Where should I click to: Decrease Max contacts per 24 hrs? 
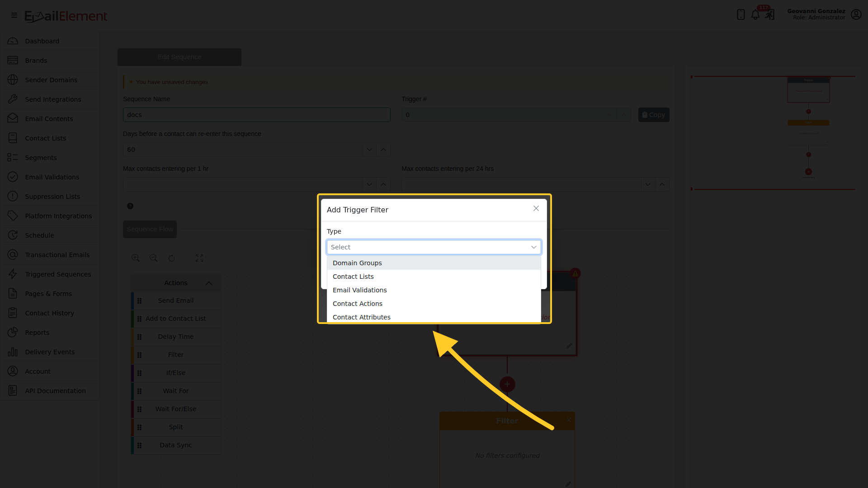click(x=648, y=184)
